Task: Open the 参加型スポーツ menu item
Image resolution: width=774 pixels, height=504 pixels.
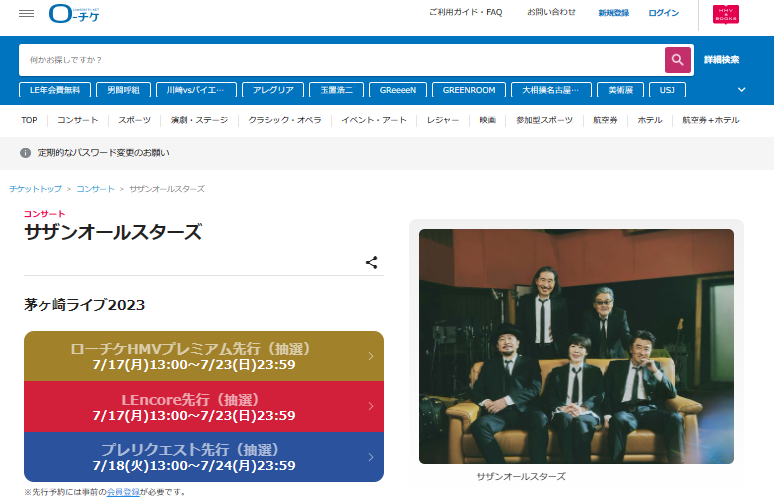Action: pos(544,120)
